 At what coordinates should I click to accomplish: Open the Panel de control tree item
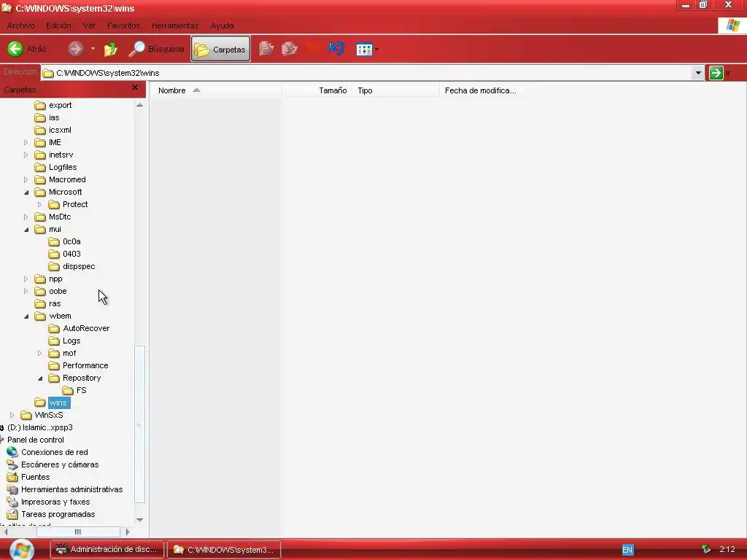pos(32,440)
